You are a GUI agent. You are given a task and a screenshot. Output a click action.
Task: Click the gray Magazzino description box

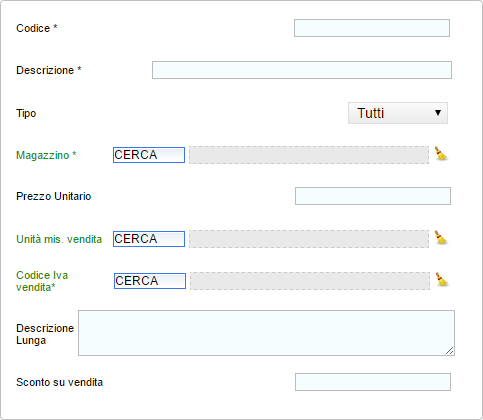coord(309,155)
